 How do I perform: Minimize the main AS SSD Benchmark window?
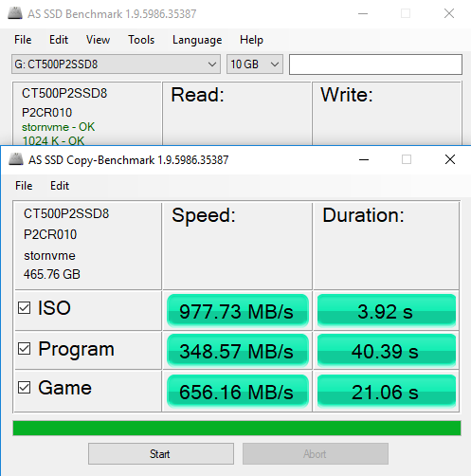click(363, 13)
